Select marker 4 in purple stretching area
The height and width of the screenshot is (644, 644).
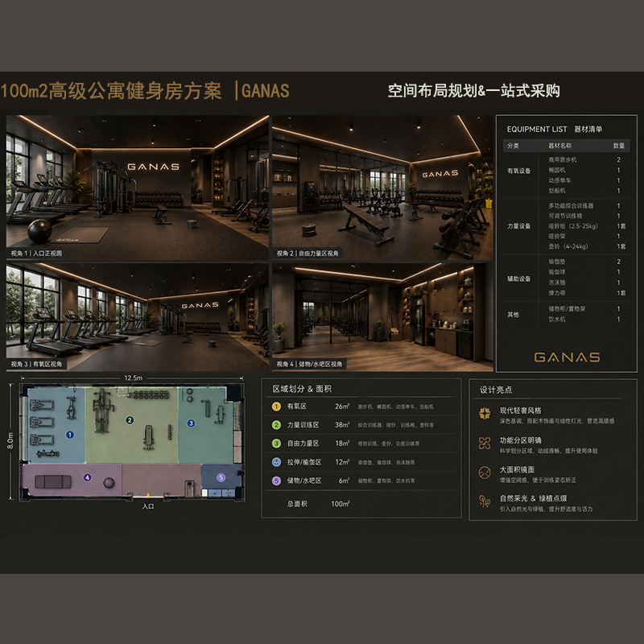[88, 477]
